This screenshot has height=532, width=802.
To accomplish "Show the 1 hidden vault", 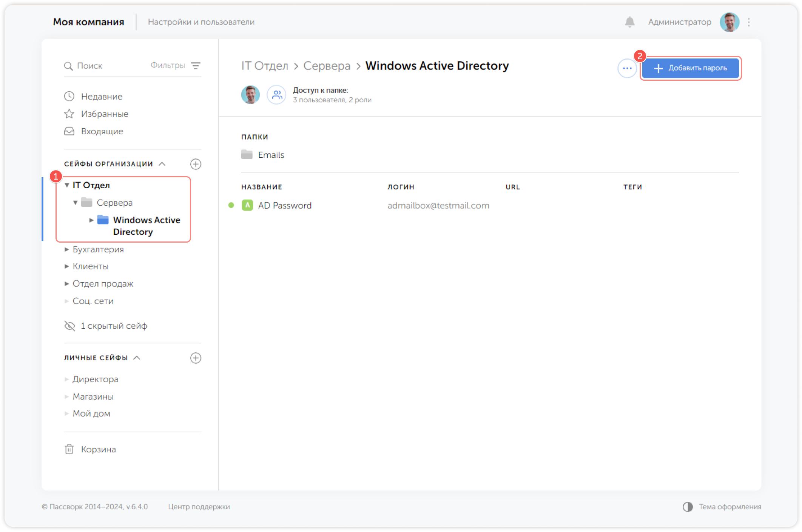I will point(113,326).
